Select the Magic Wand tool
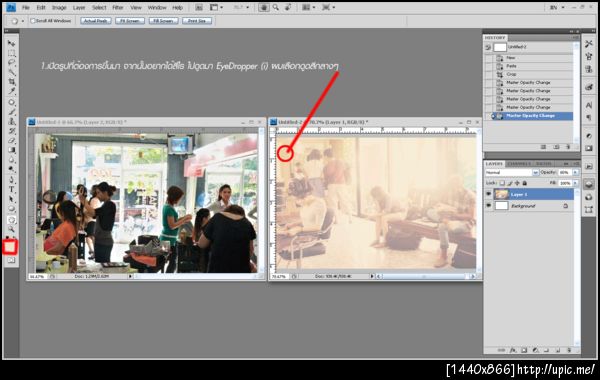600x380 pixels. coord(11,72)
